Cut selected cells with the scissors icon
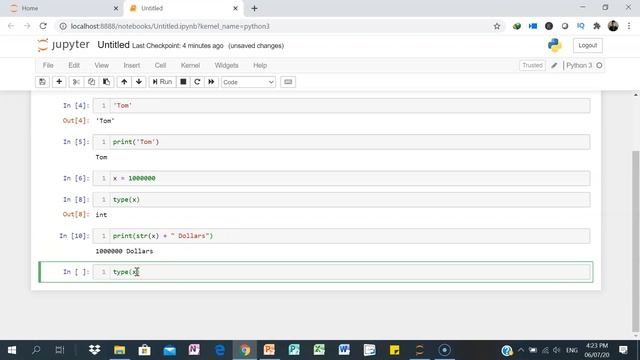 [x=76, y=82]
